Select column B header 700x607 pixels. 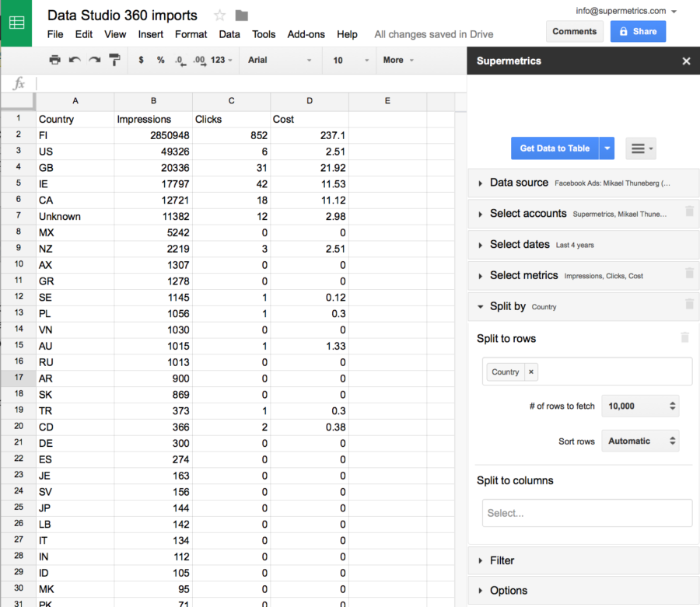coord(153,101)
